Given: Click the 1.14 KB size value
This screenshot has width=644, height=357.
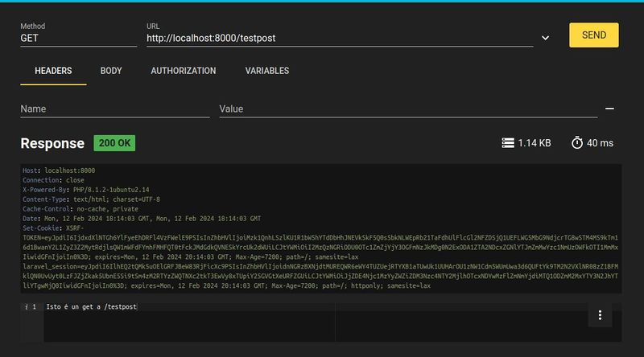Looking at the screenshot, I should coord(535,143).
